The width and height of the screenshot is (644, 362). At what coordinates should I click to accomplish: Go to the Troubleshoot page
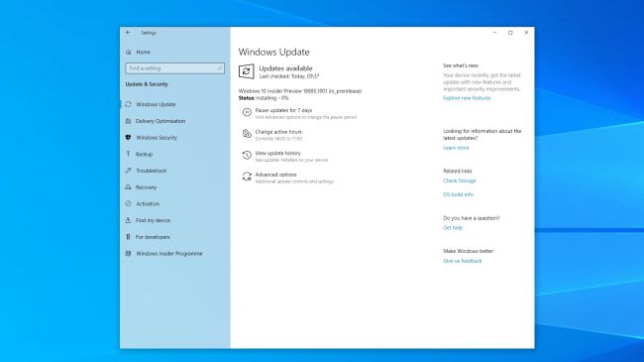point(151,171)
